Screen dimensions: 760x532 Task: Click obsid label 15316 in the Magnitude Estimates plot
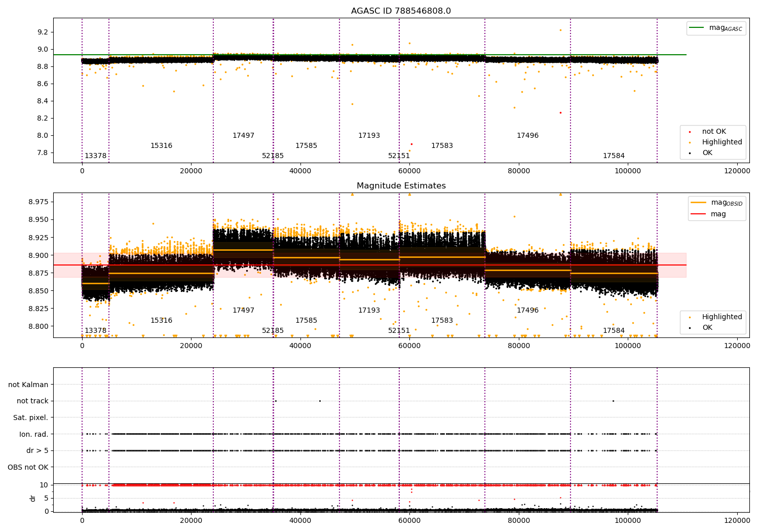coord(161,321)
